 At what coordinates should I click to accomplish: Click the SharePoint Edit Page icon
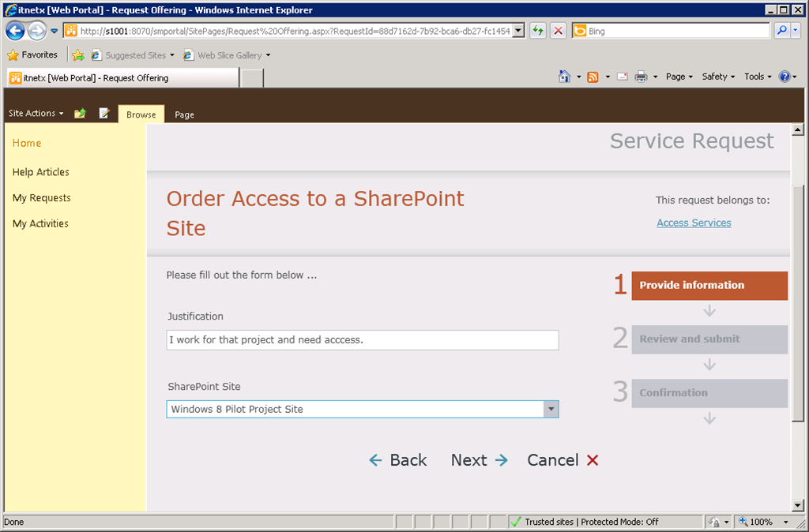click(103, 114)
